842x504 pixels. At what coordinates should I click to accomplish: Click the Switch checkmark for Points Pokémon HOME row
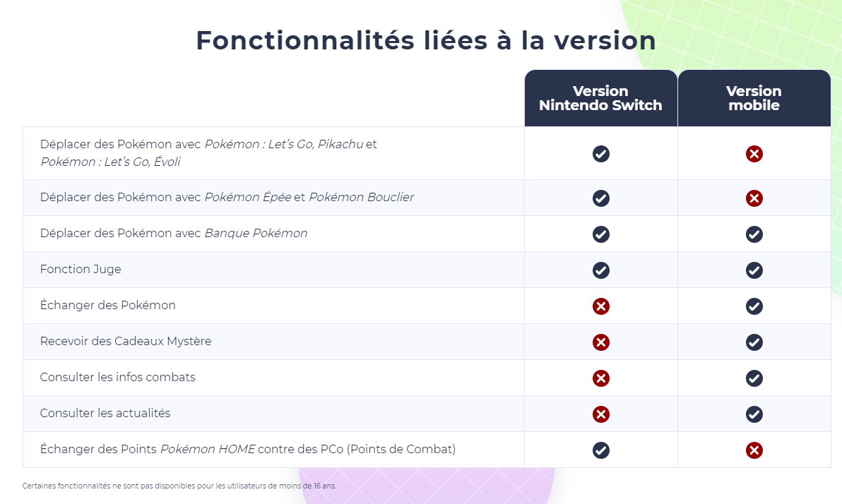pyautogui.click(x=601, y=450)
